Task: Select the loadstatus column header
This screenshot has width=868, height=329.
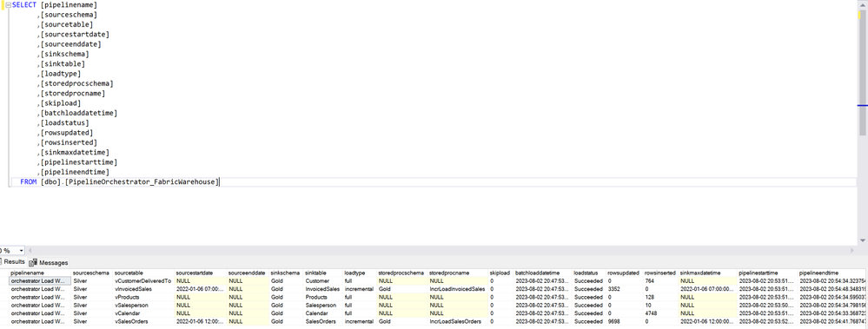Action: coord(589,273)
